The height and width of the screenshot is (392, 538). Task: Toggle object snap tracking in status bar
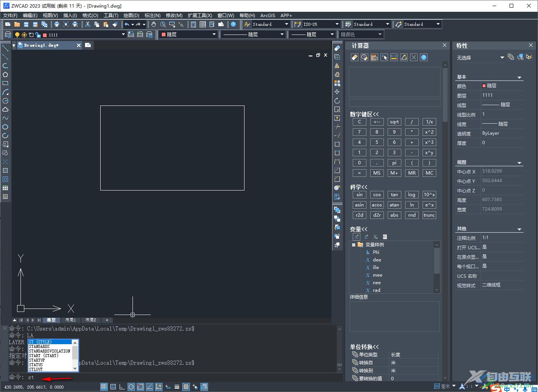[x=150, y=387]
